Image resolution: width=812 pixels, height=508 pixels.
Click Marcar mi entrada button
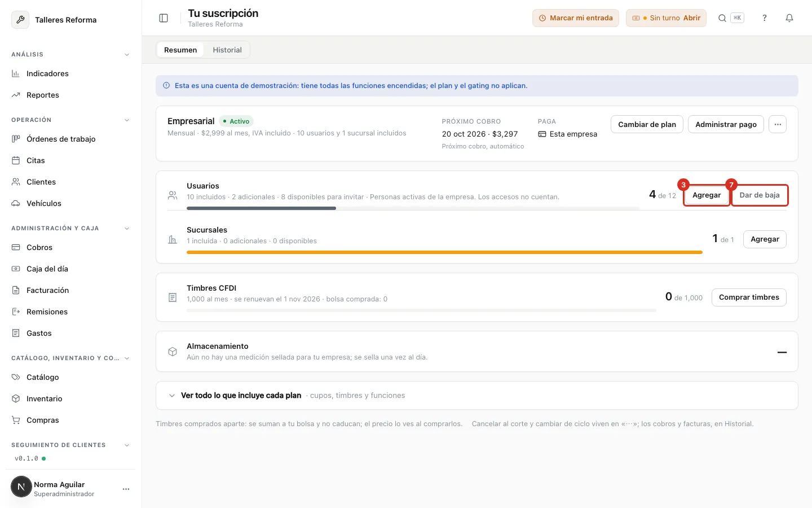pyautogui.click(x=576, y=18)
